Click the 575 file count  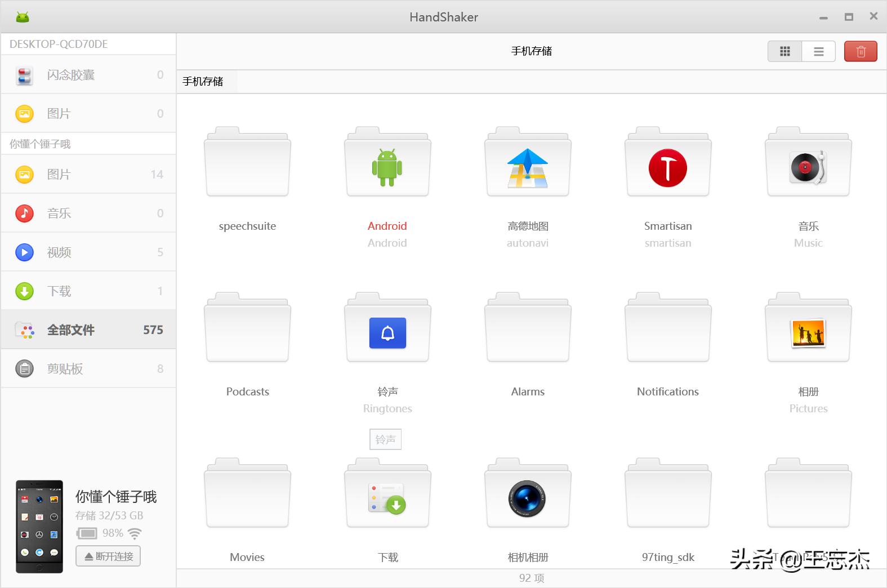point(153,329)
